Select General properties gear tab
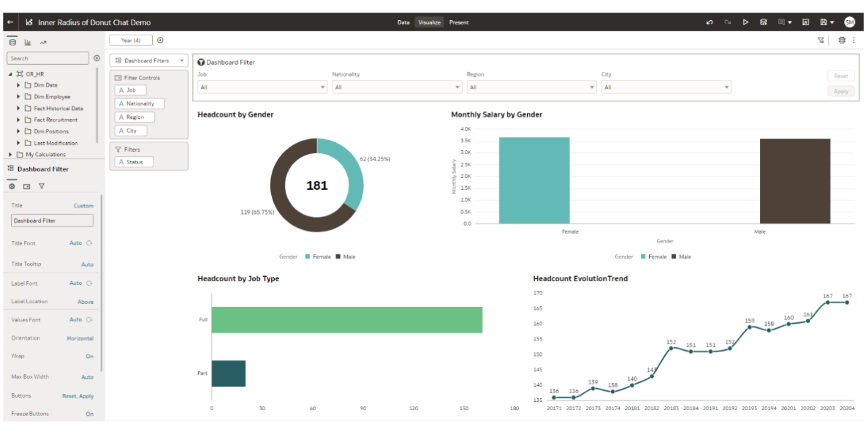This screenshot has height=436, width=868. pyautogui.click(x=12, y=186)
